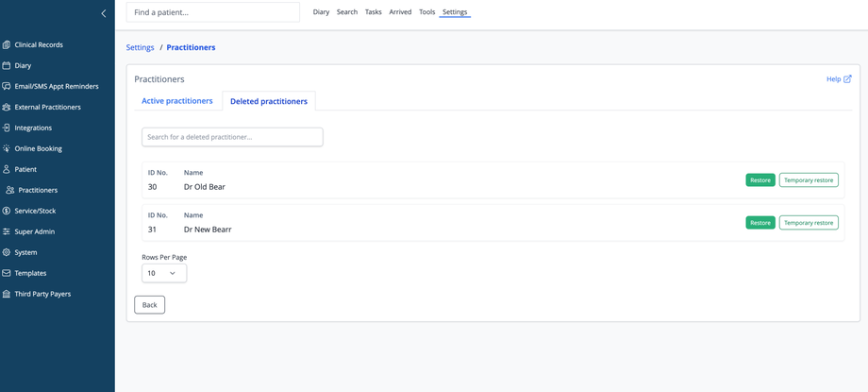Click the External Practitioners sidebar icon
Image resolution: width=868 pixels, height=392 pixels.
coord(7,107)
